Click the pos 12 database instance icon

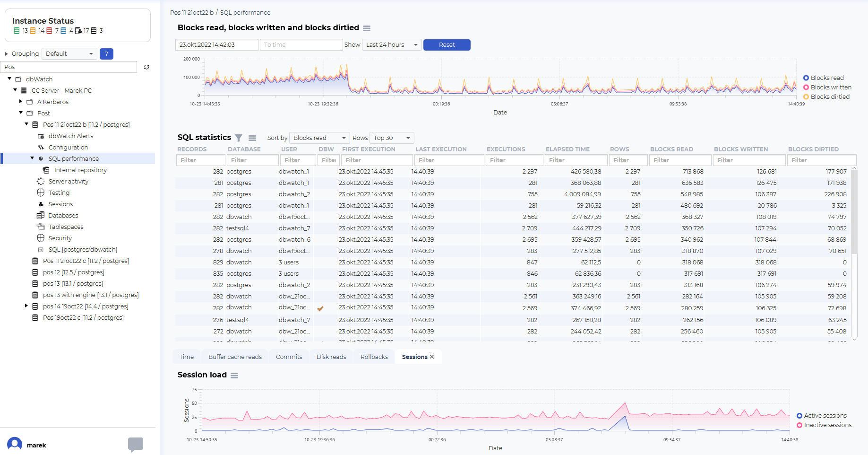pyautogui.click(x=35, y=272)
